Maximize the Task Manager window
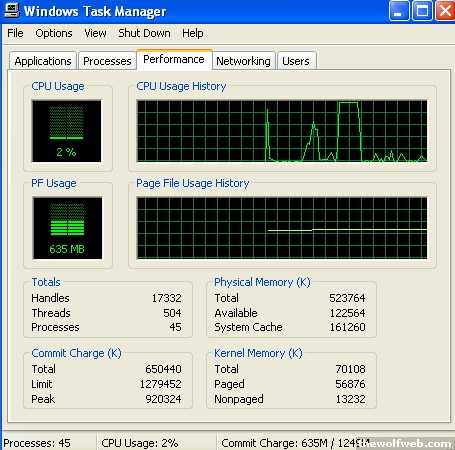This screenshot has width=455, height=450. [x=423, y=11]
